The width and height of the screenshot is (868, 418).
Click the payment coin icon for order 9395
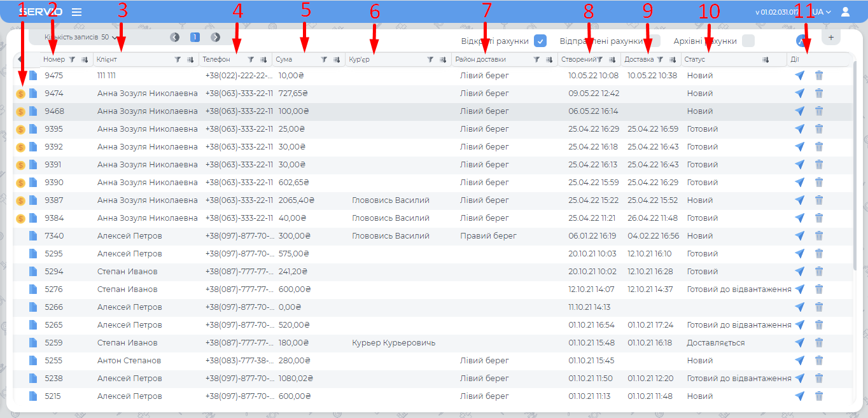pyautogui.click(x=20, y=129)
